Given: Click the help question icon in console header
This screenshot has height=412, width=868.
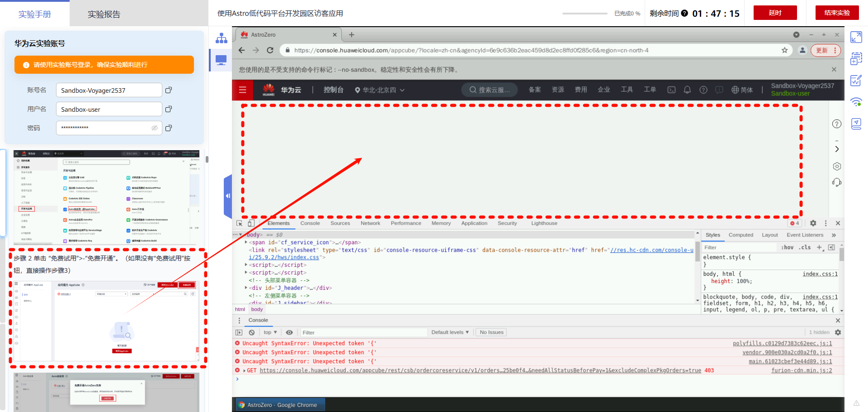Looking at the screenshot, I should (703, 90).
